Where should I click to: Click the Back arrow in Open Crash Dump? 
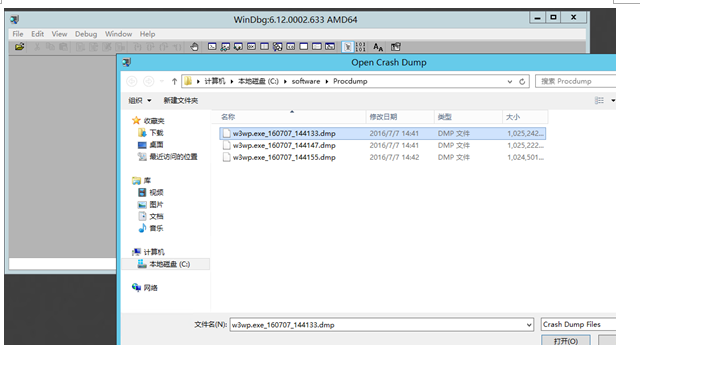[131, 81]
